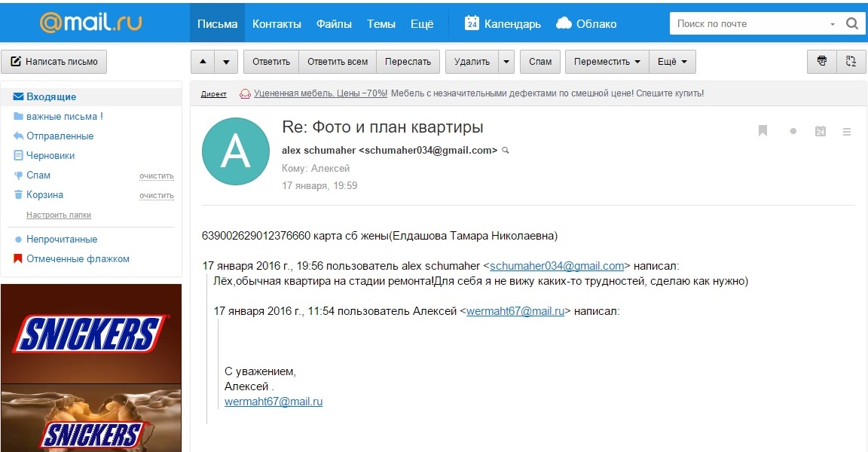Open the Спам folder in sidebar
The width and height of the screenshot is (868, 452).
pos(38,176)
